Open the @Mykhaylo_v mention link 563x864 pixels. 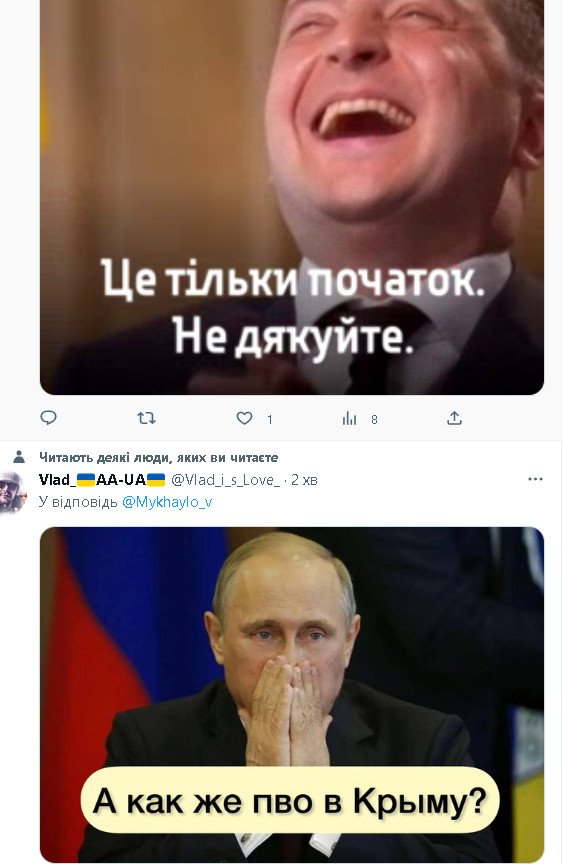click(167, 502)
